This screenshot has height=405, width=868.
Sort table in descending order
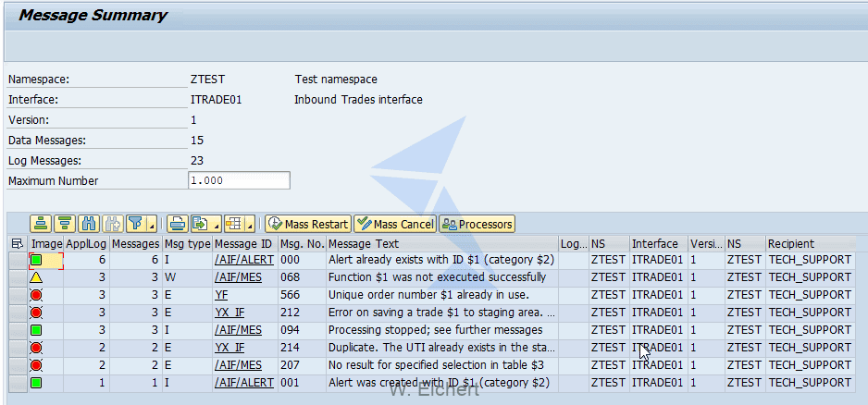coord(66,224)
